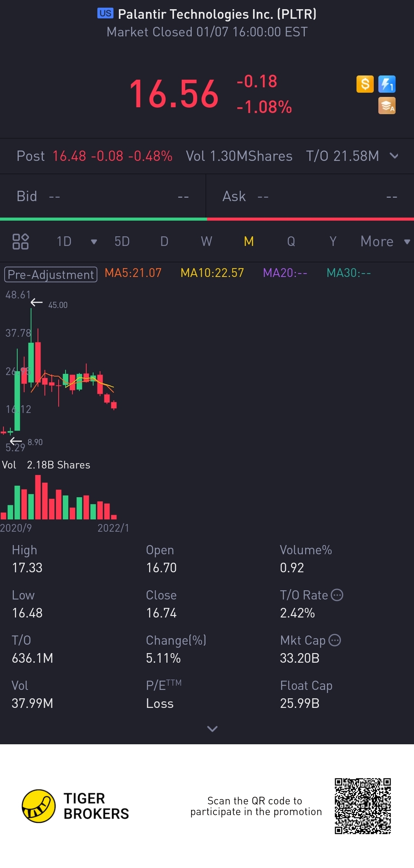Open the chart layout grid icon
414x868 pixels.
(x=21, y=241)
